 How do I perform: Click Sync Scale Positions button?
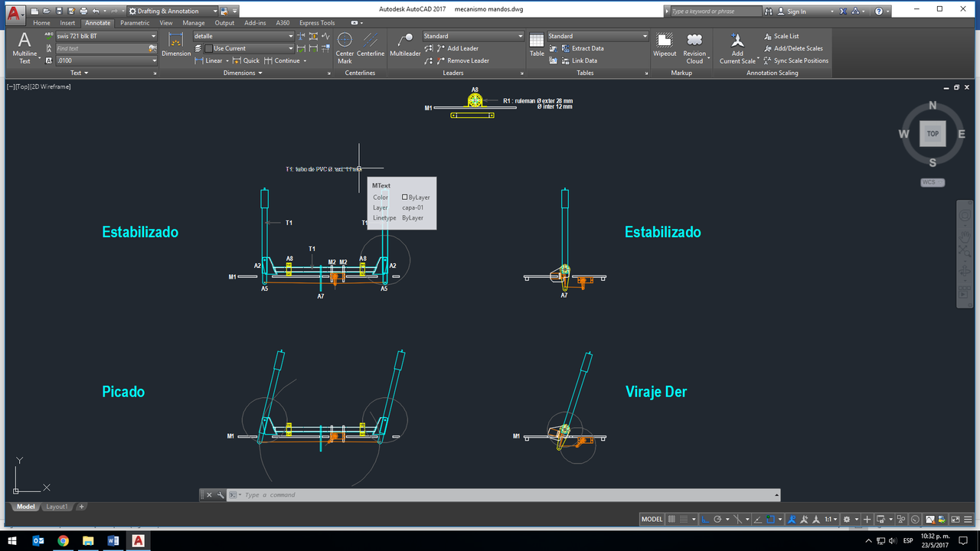(x=795, y=60)
